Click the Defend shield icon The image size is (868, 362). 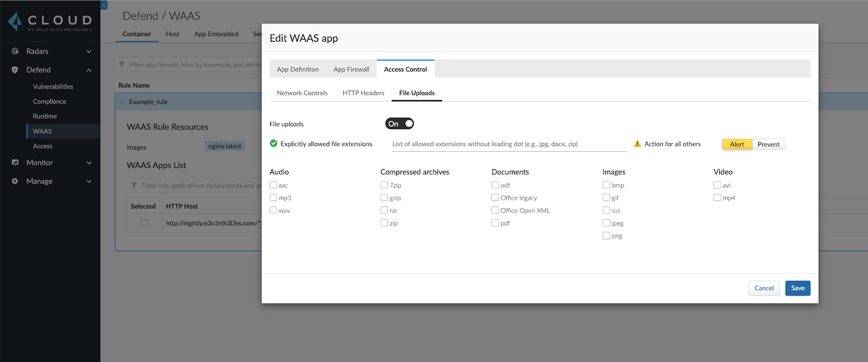(15, 70)
